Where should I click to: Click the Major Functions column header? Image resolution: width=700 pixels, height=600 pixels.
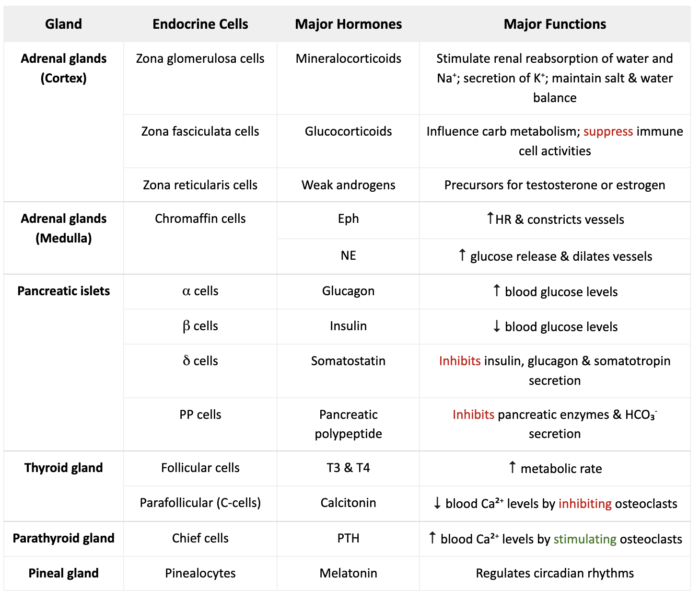555,24
